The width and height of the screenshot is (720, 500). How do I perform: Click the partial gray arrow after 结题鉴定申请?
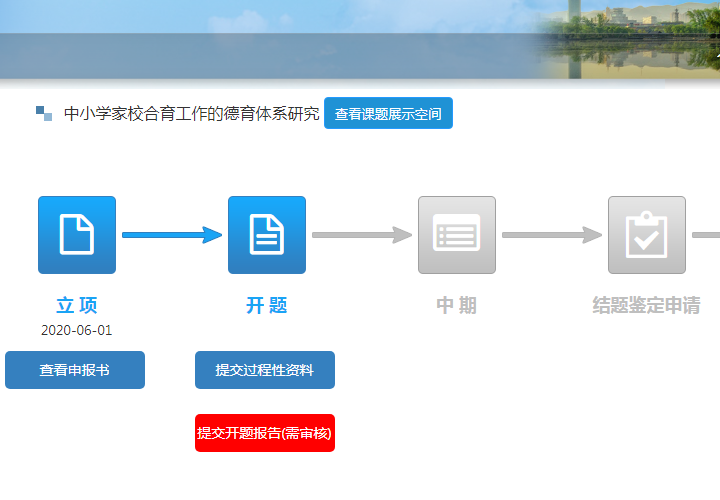point(706,235)
